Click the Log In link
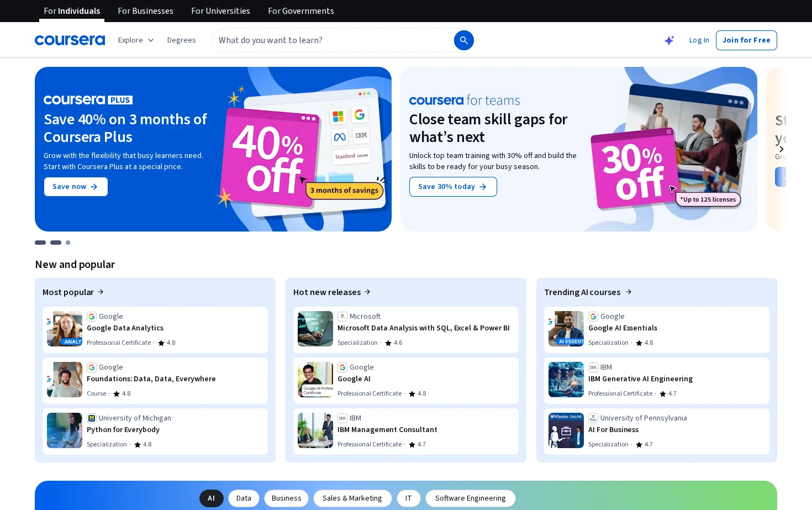This screenshot has width=812, height=510. pyautogui.click(x=699, y=40)
